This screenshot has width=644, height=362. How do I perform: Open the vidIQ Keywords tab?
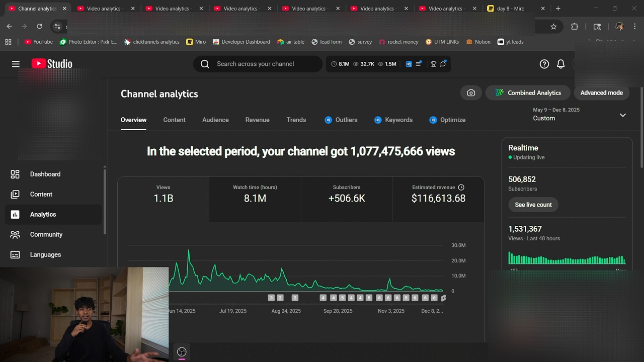pos(393,120)
